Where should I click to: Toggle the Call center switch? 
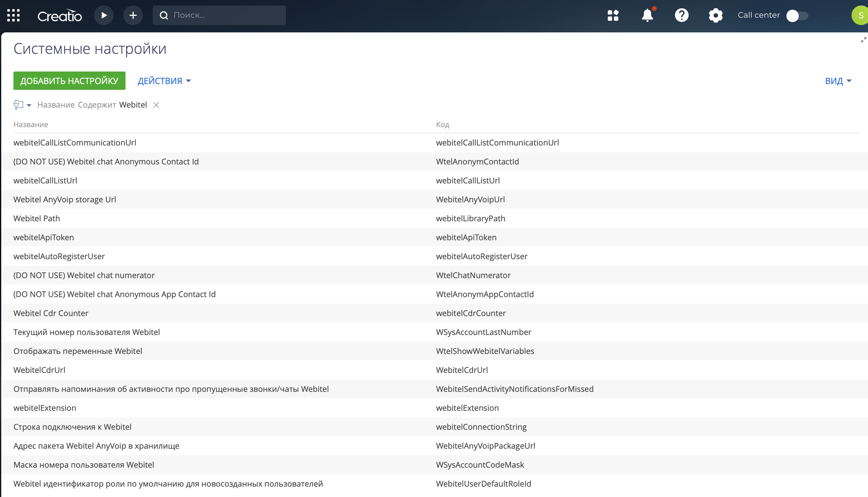(797, 16)
